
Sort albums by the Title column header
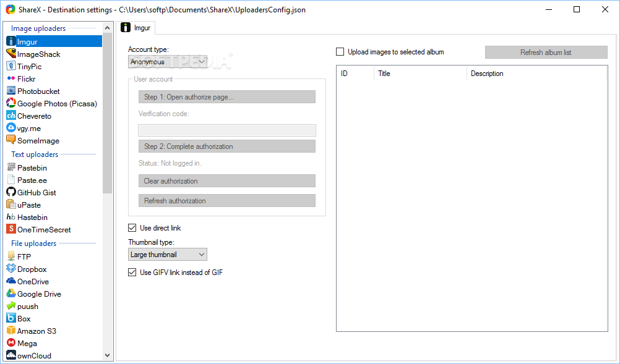(420, 74)
